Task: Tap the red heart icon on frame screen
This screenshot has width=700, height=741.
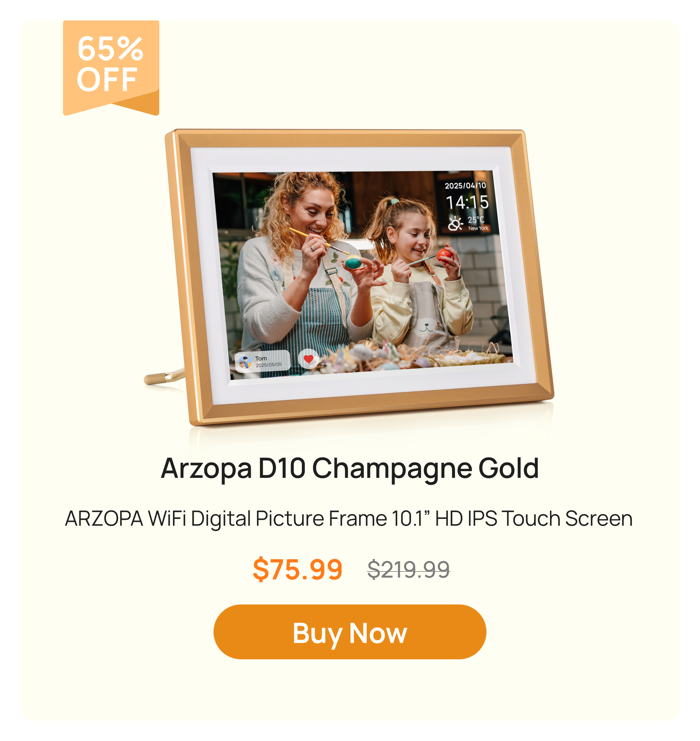Action: [308, 359]
